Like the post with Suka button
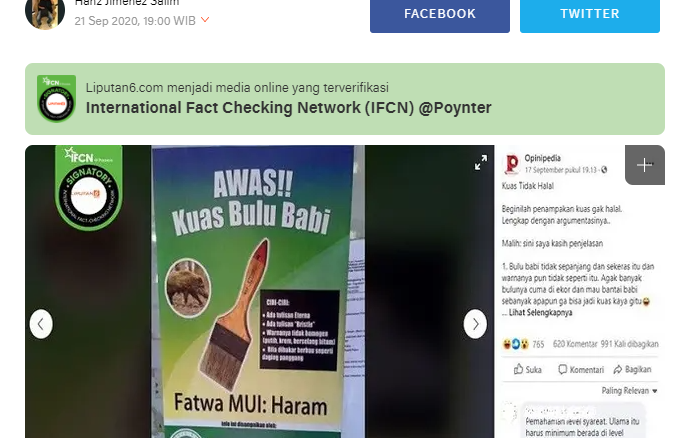 (527, 369)
